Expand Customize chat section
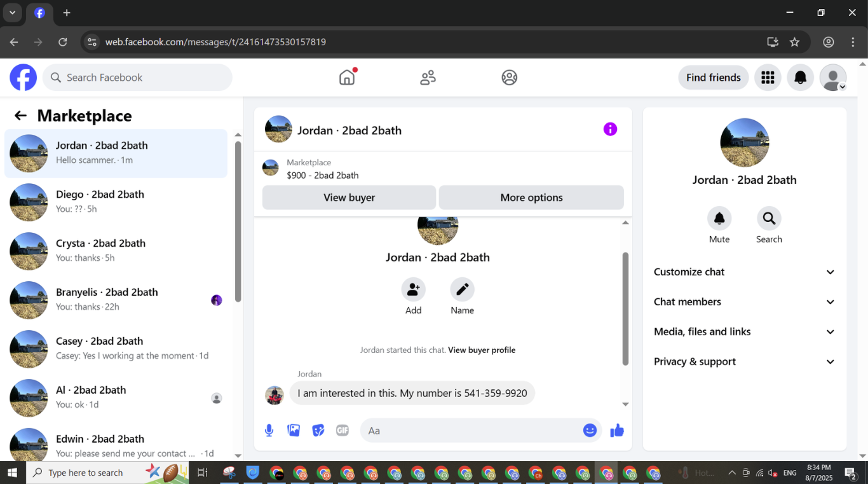Image resolution: width=868 pixels, height=484 pixels. pos(745,272)
